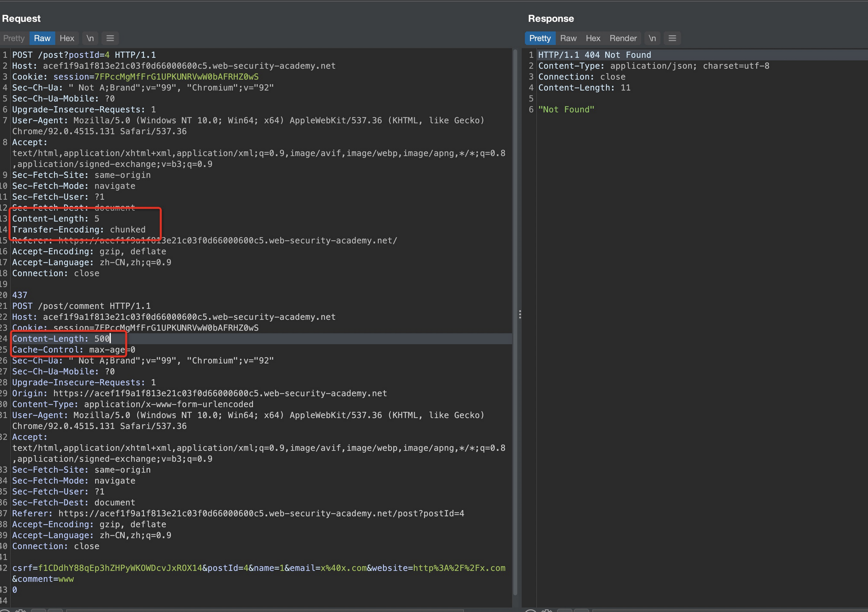Click the 'Request' panel heading

(x=21, y=19)
